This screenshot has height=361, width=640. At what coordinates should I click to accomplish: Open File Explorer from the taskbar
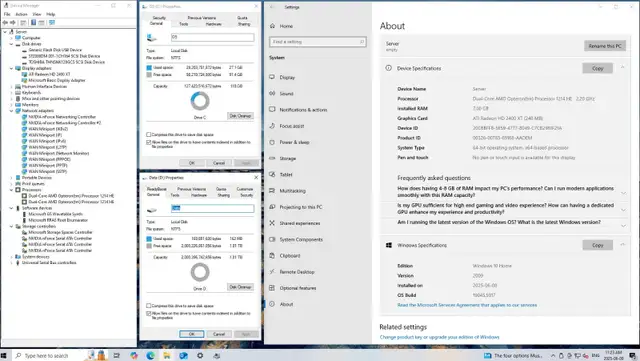click(167, 356)
